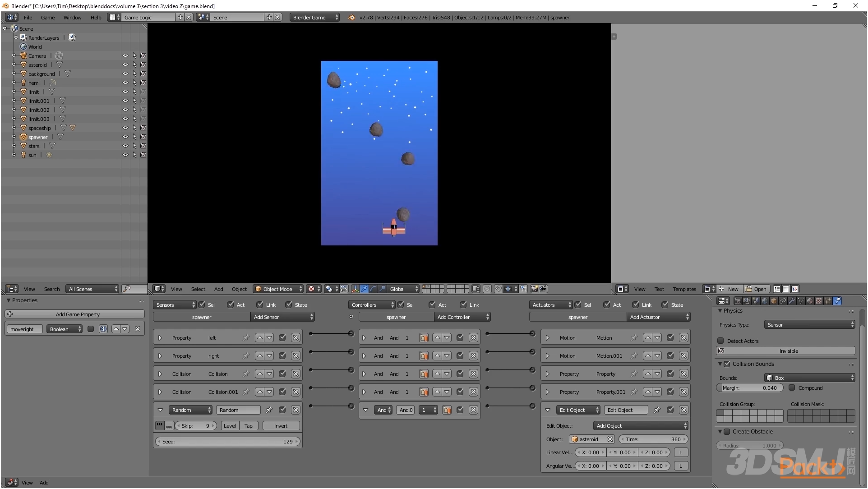
Task: Toggle the Collision Bounds checkbox
Action: click(x=727, y=364)
